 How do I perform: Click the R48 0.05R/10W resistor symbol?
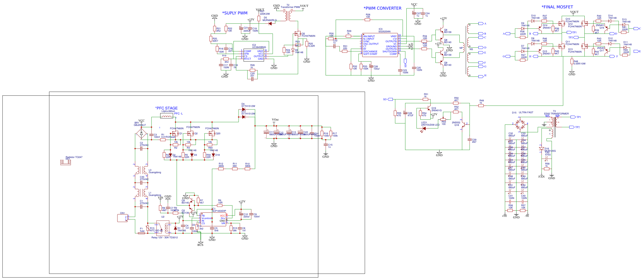pyautogui.click(x=572, y=62)
